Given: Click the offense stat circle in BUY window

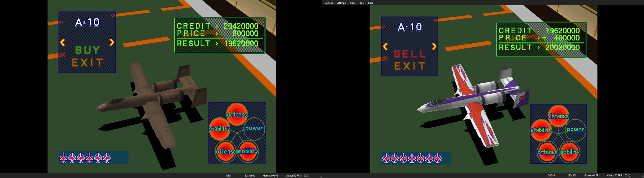Looking at the screenshot, I should [226, 151].
